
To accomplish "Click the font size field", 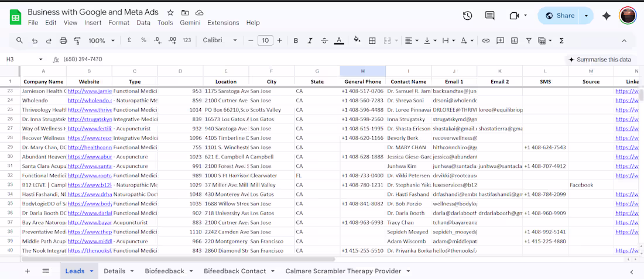I will (x=265, y=40).
